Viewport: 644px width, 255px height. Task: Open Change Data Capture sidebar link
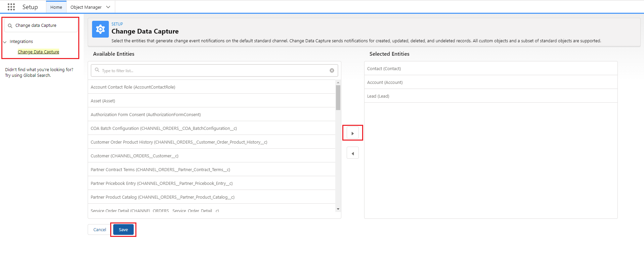pyautogui.click(x=38, y=52)
